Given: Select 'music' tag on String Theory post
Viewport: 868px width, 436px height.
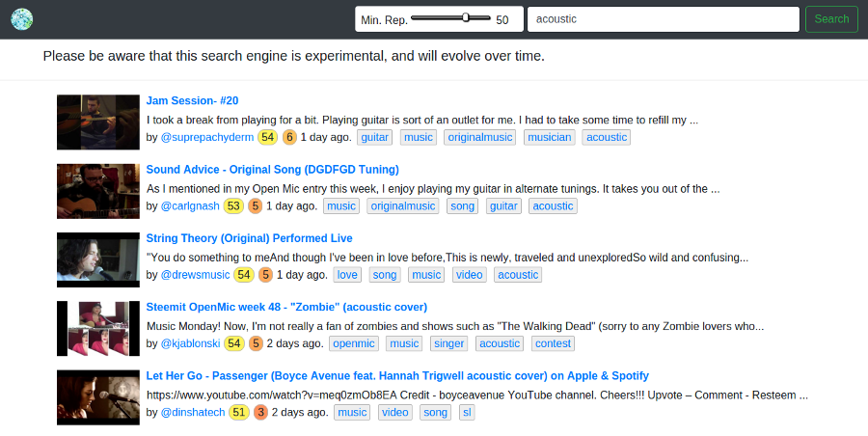Looking at the screenshot, I should click(x=426, y=275).
